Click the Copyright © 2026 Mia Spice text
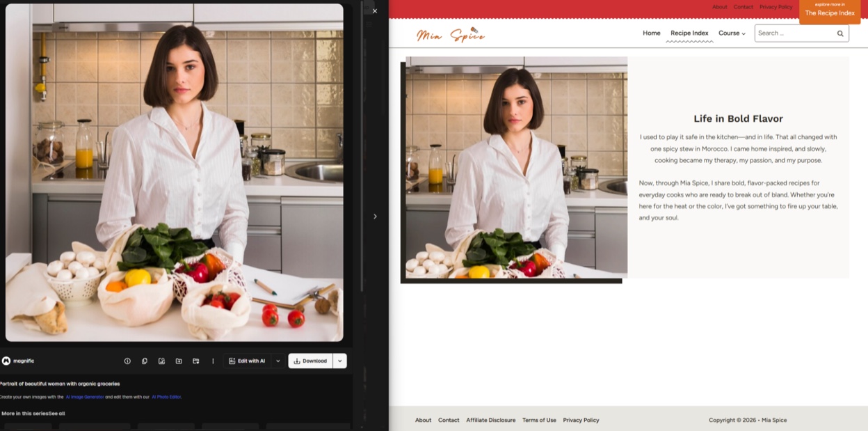This screenshot has height=431, width=868. [x=748, y=420]
